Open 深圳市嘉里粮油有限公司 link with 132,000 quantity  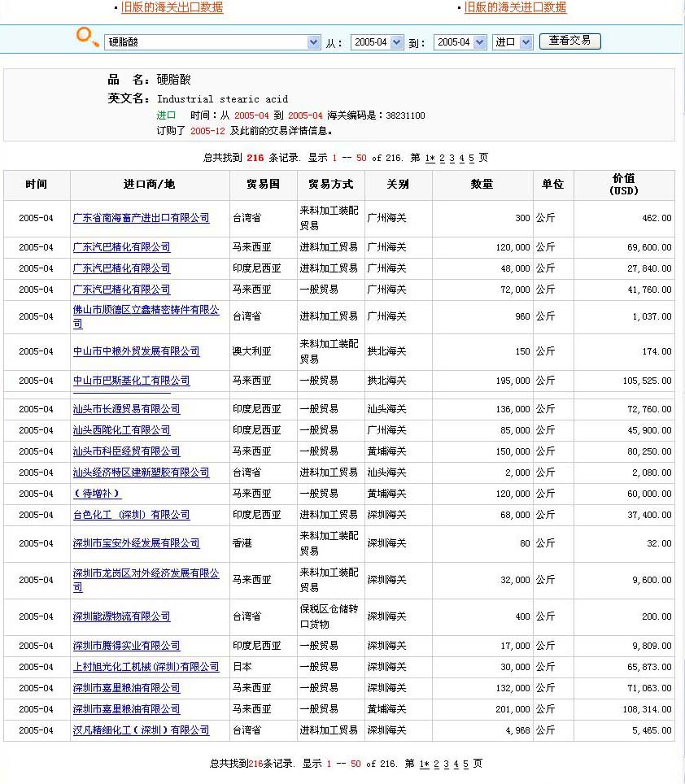pos(126,688)
